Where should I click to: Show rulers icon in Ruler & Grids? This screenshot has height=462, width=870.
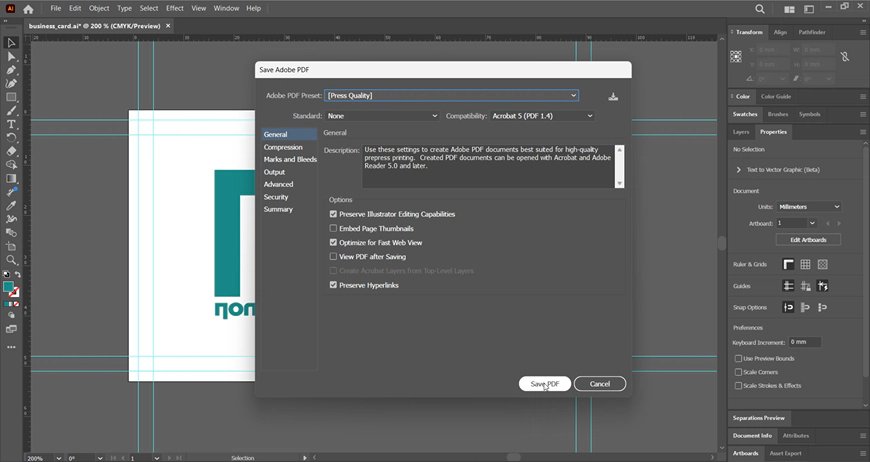coord(788,265)
